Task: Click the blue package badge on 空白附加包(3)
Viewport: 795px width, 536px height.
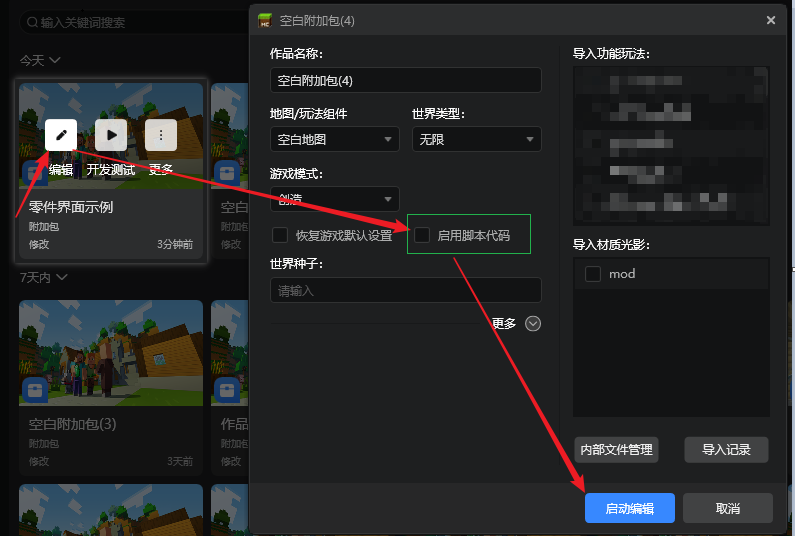Action: 35,390
